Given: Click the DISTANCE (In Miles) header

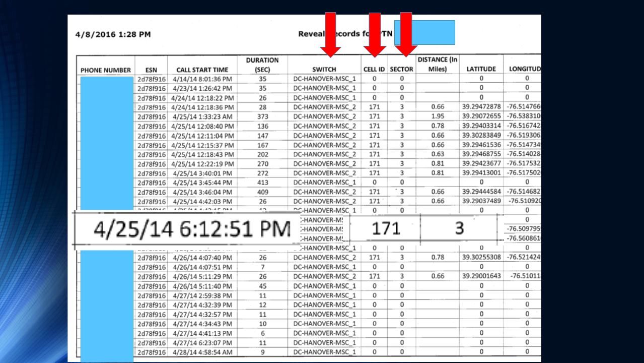Looking at the screenshot, I should click(x=438, y=65).
